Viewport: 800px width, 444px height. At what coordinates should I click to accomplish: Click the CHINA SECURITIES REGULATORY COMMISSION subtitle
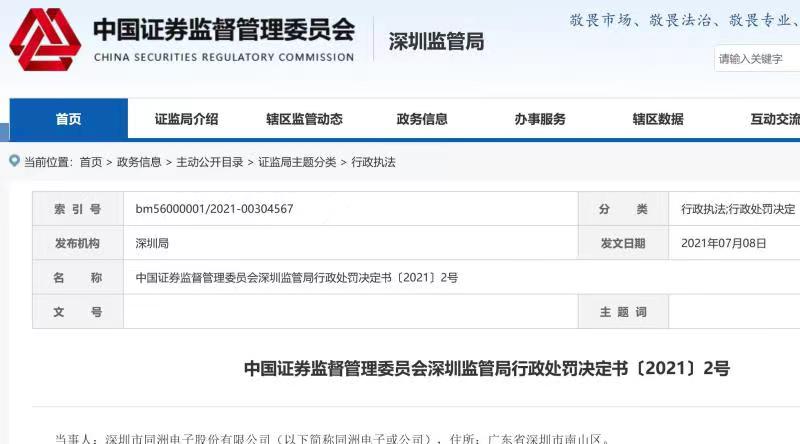coord(223,57)
